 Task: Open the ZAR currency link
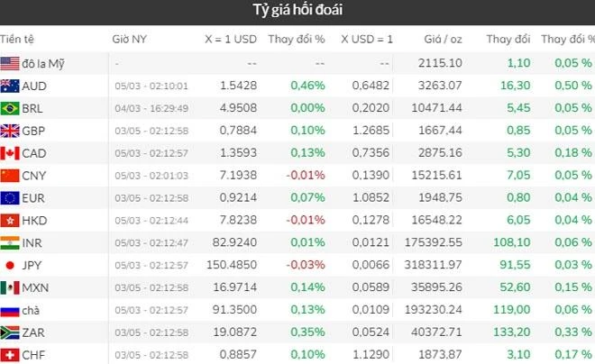click(x=35, y=332)
